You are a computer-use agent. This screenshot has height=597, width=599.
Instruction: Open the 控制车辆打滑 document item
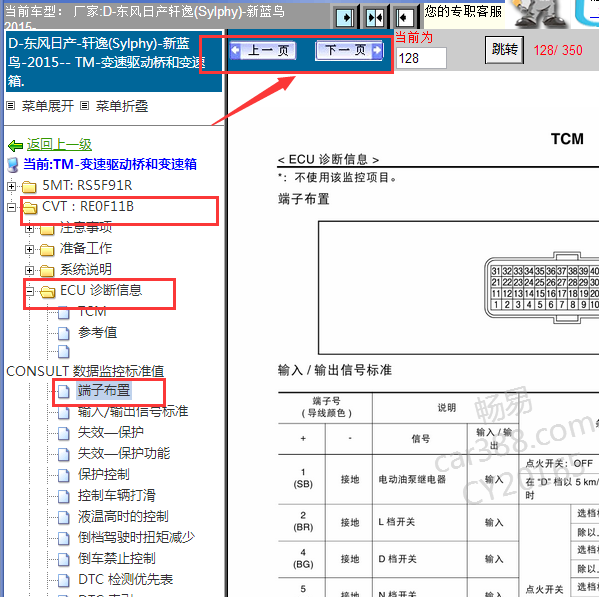pos(117,495)
